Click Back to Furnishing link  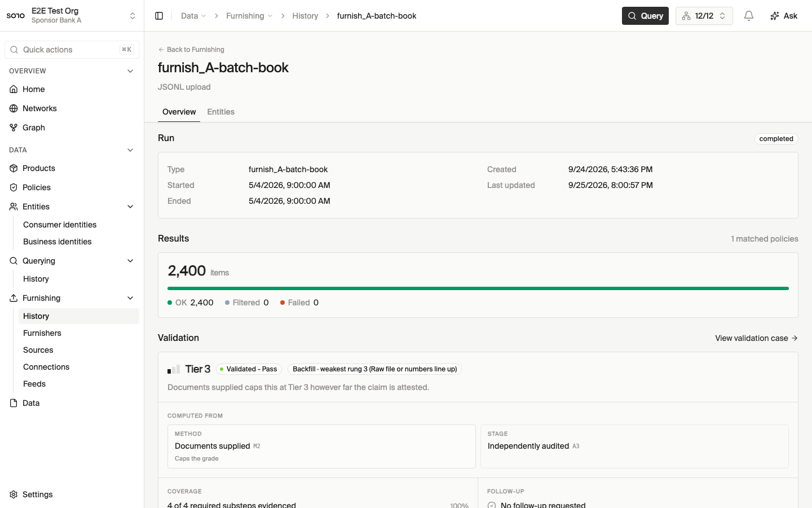click(191, 50)
